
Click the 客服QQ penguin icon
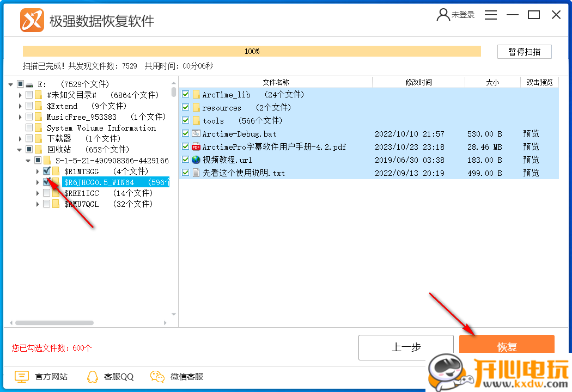pyautogui.click(x=93, y=376)
